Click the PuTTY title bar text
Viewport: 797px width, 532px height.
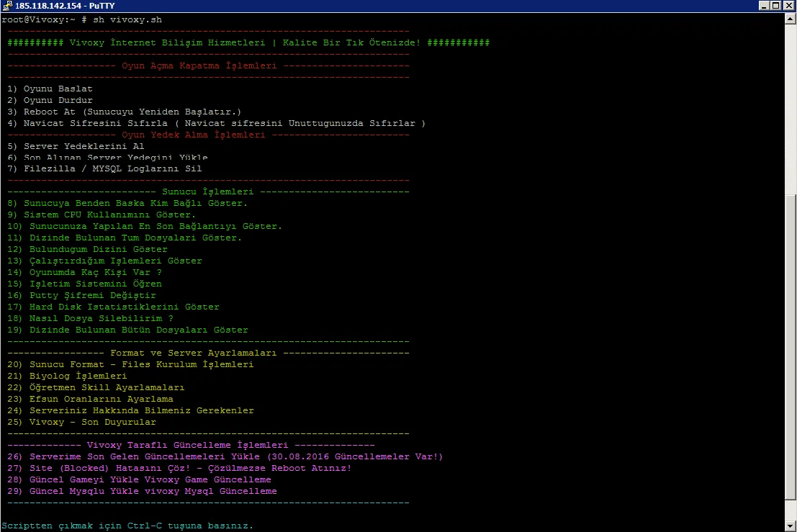click(x=65, y=6)
